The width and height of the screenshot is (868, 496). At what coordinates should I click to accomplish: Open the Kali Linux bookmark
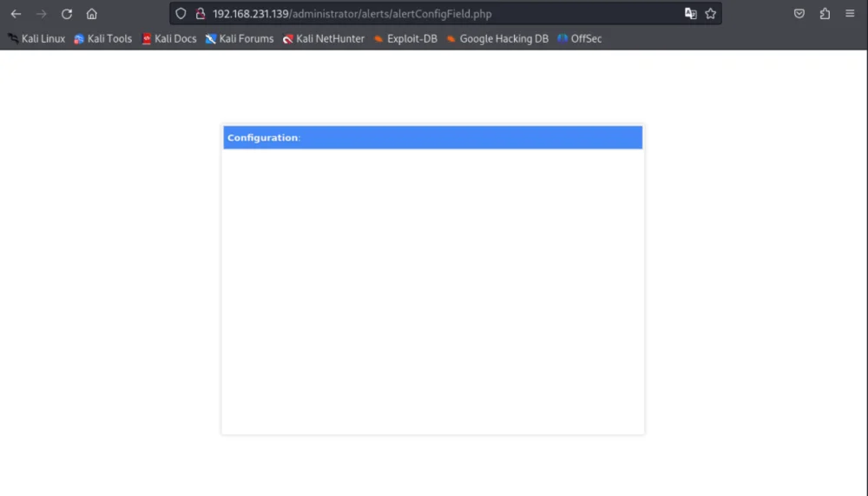click(36, 39)
